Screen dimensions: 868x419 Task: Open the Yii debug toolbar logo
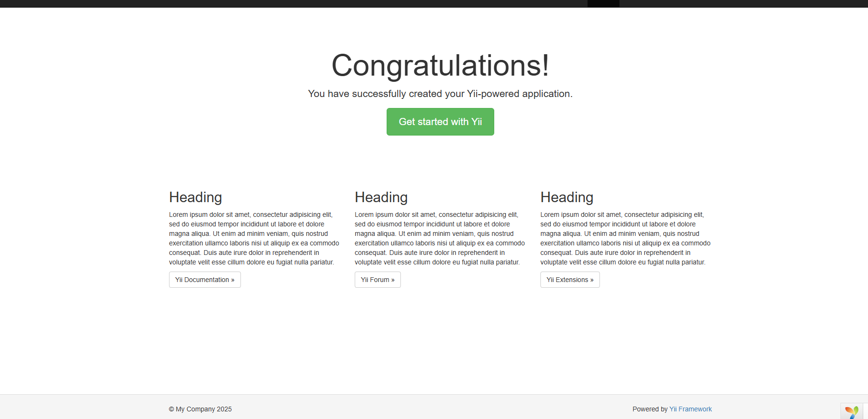(852, 411)
